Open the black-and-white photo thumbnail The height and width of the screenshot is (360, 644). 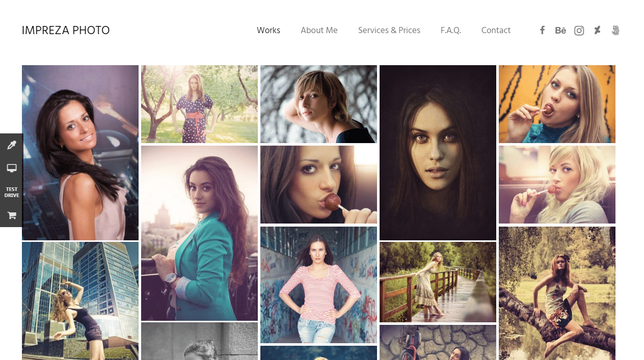click(x=199, y=341)
